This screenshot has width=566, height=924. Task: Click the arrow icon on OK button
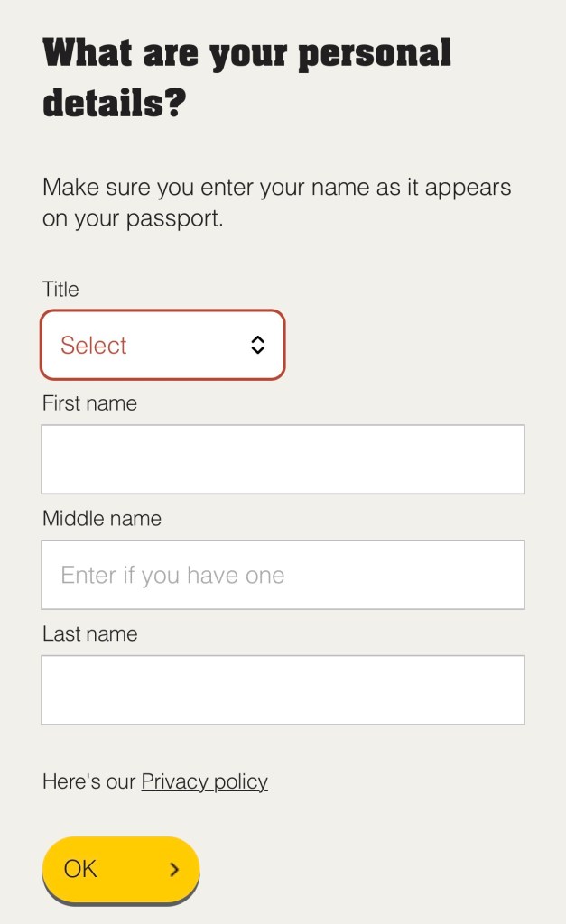[174, 870]
